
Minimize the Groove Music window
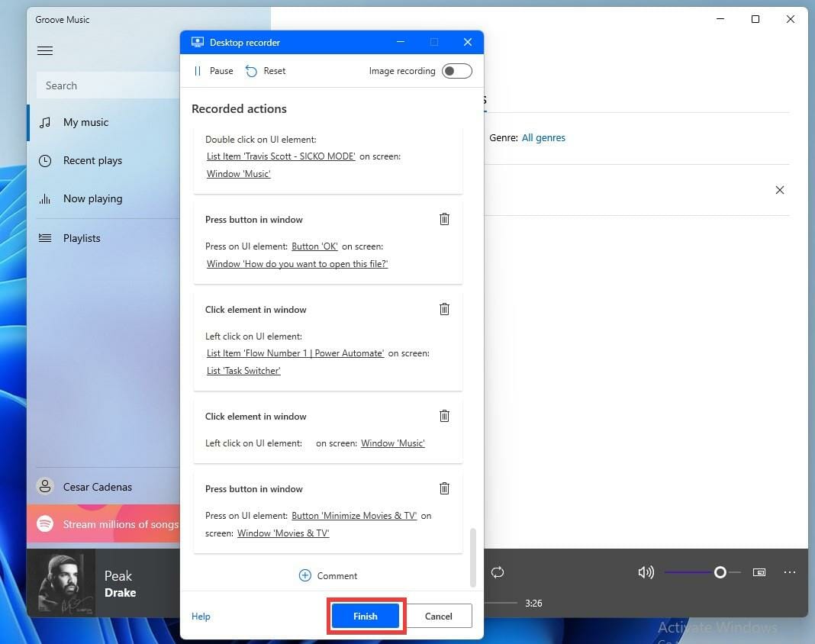click(720, 19)
